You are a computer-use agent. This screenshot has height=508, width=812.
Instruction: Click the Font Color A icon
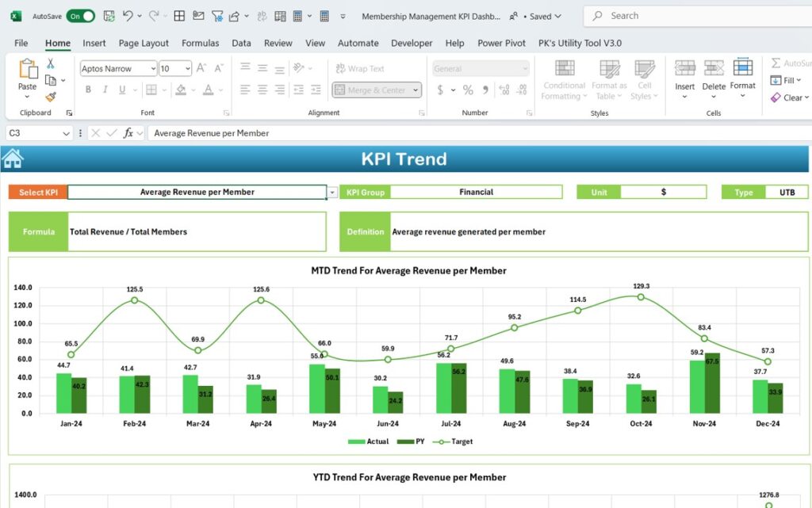pos(209,90)
